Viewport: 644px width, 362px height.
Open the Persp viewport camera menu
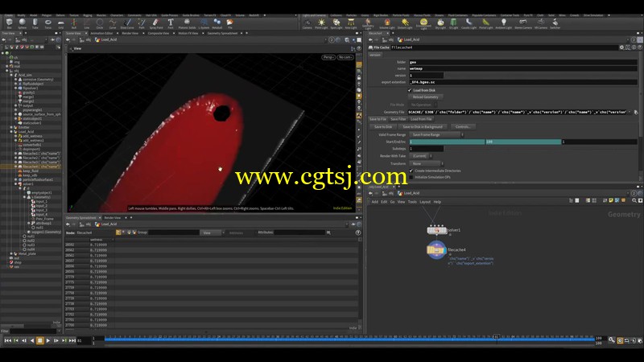pyautogui.click(x=328, y=57)
